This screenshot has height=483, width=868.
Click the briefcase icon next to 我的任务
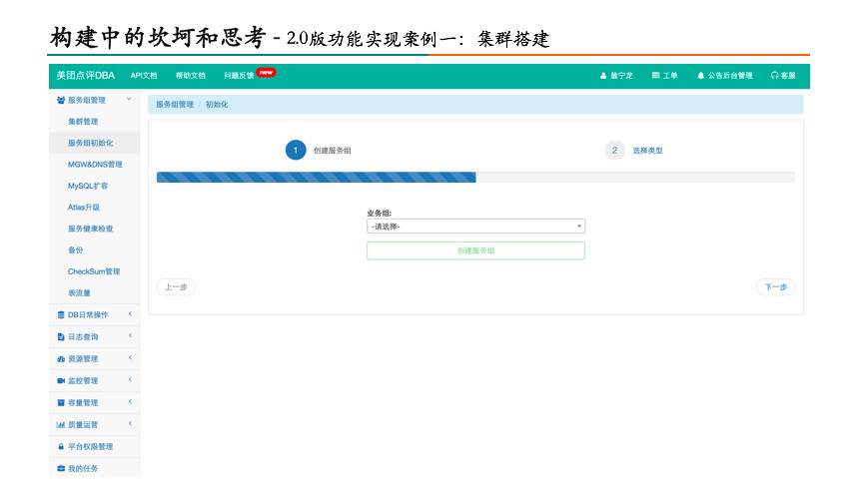[x=61, y=469]
